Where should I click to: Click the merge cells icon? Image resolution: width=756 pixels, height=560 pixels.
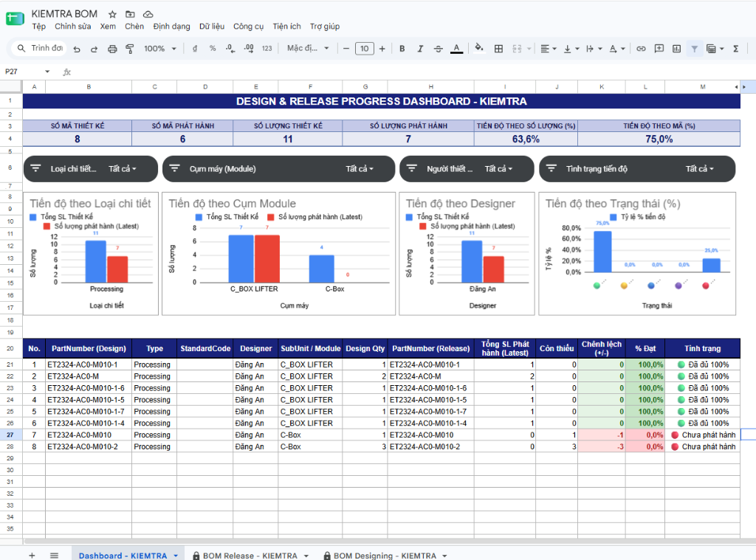517,49
